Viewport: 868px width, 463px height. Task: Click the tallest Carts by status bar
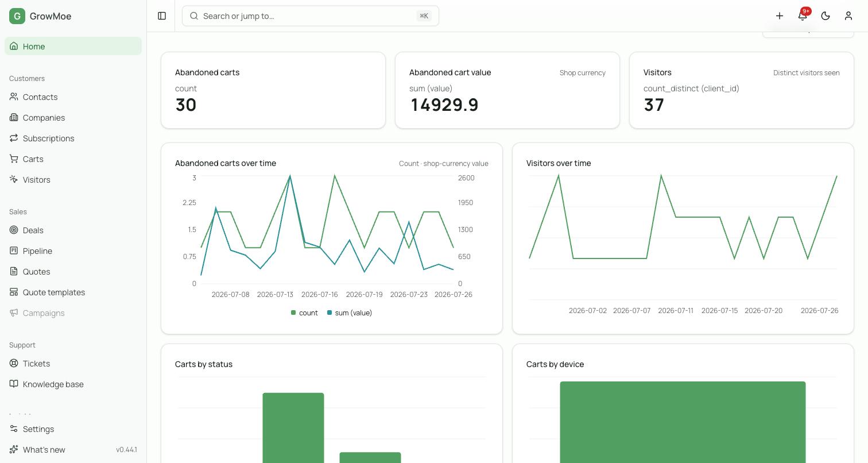click(293, 428)
